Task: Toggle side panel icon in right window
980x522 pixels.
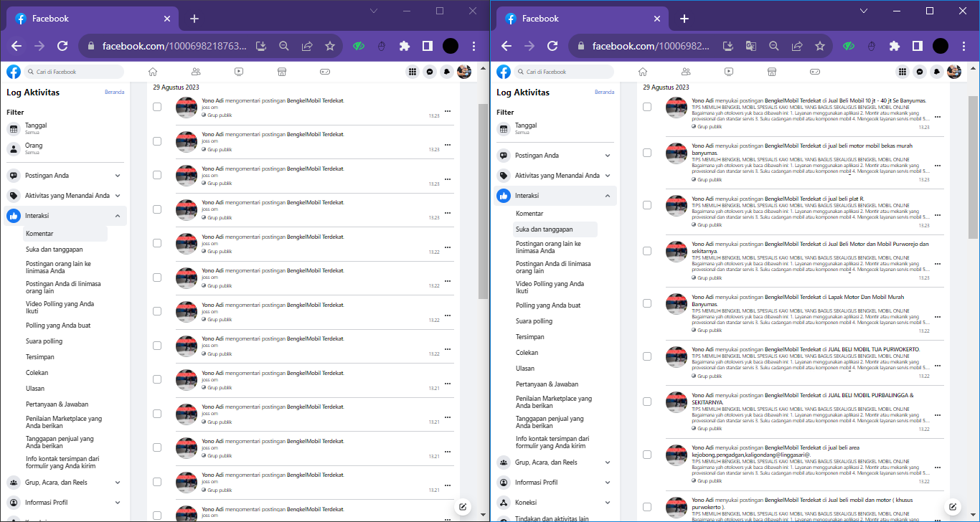Action: point(917,46)
